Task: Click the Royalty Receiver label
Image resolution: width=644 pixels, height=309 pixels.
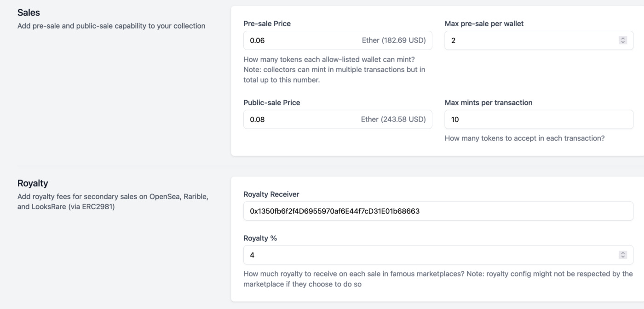Action: pyautogui.click(x=271, y=194)
